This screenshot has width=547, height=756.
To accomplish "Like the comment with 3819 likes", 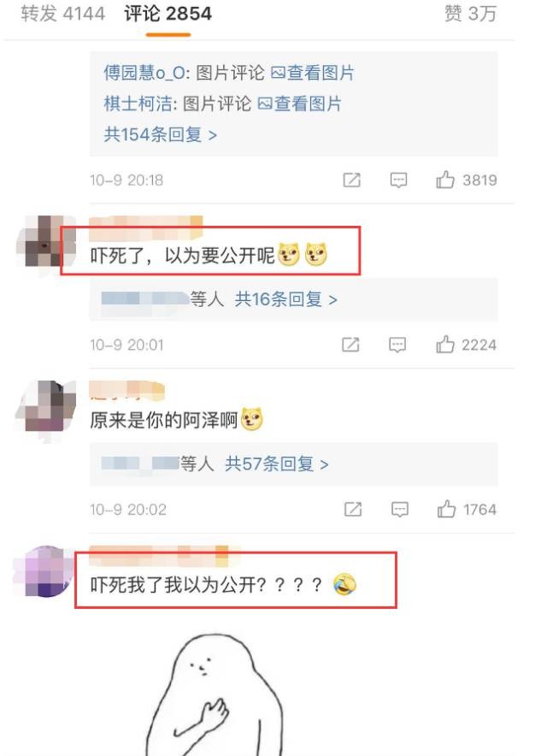I will point(444,180).
